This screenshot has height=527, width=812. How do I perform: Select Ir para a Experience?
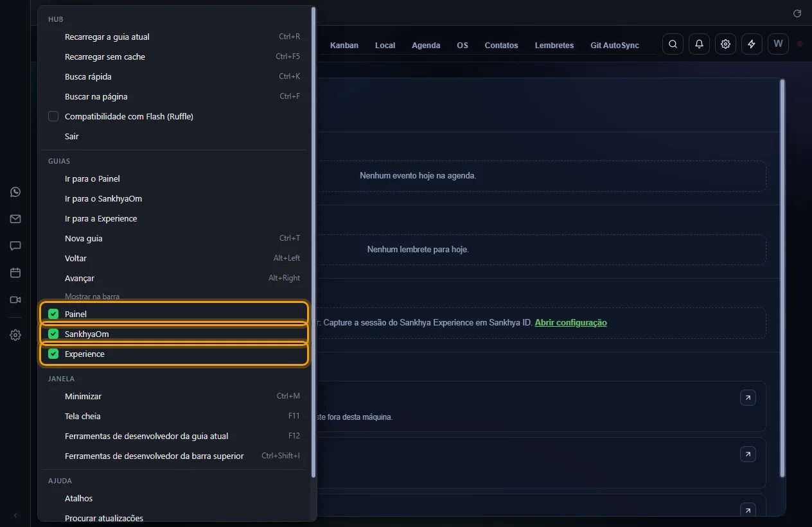[x=174, y=218]
